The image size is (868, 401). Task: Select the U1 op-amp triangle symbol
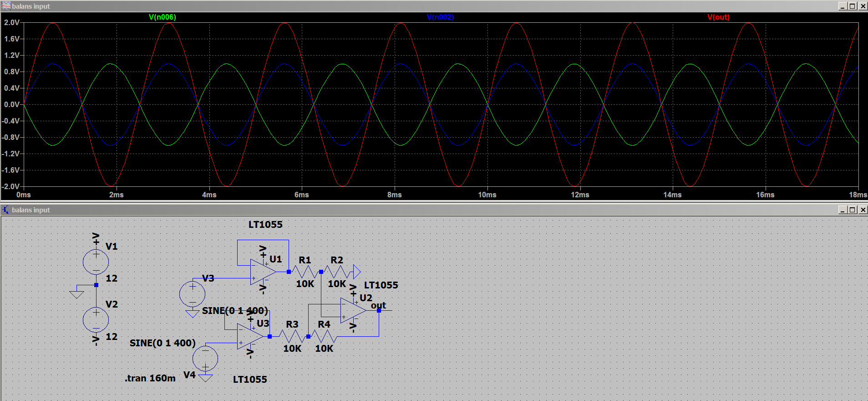pyautogui.click(x=263, y=272)
